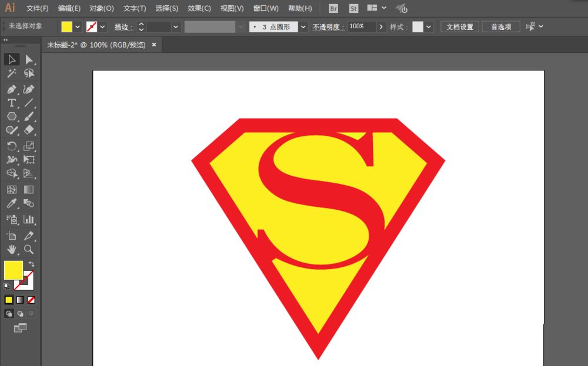The height and width of the screenshot is (366, 588).
Task: Click the Change Screen Mode icon
Action: [x=20, y=328]
